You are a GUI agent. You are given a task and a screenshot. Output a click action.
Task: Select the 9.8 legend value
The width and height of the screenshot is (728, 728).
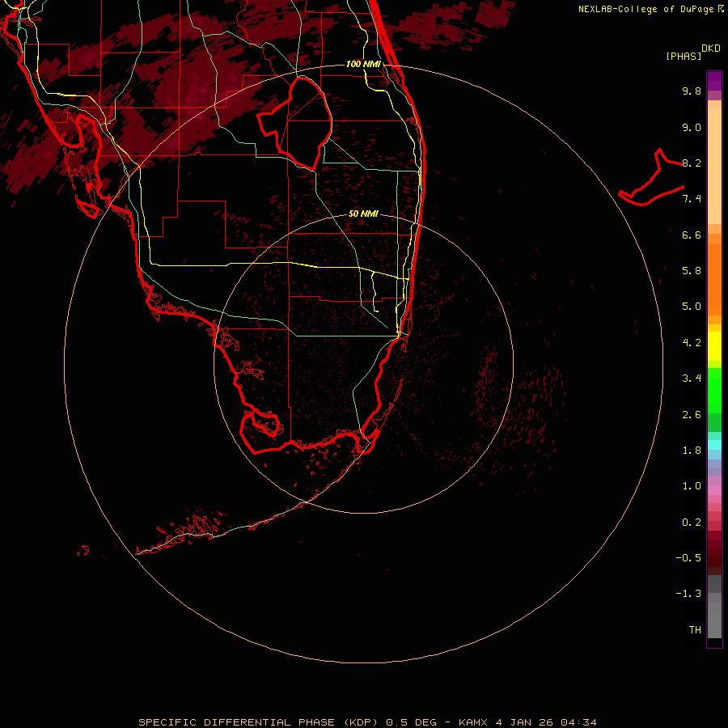click(692, 91)
